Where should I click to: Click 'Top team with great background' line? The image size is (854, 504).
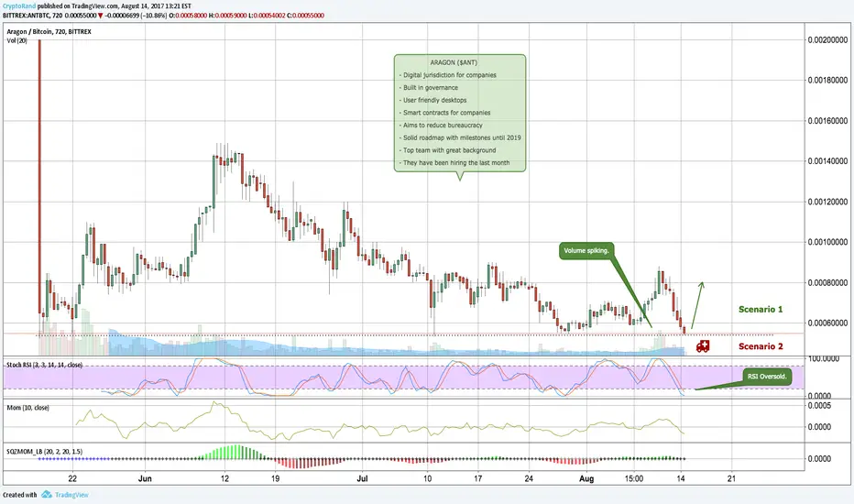pos(449,150)
